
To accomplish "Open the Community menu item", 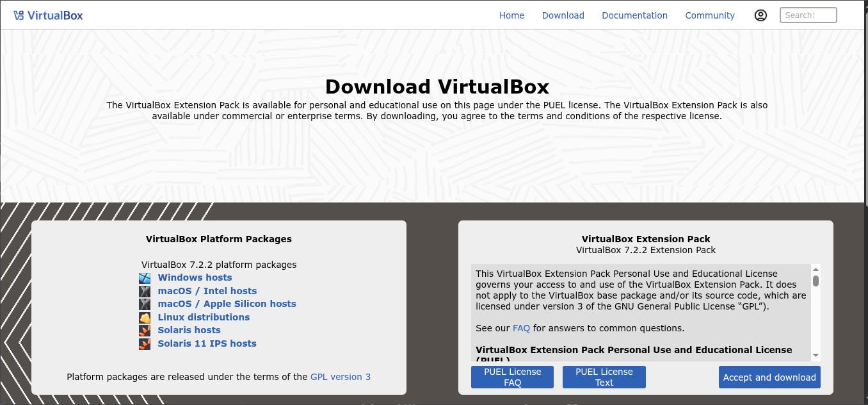I will 709,15.
